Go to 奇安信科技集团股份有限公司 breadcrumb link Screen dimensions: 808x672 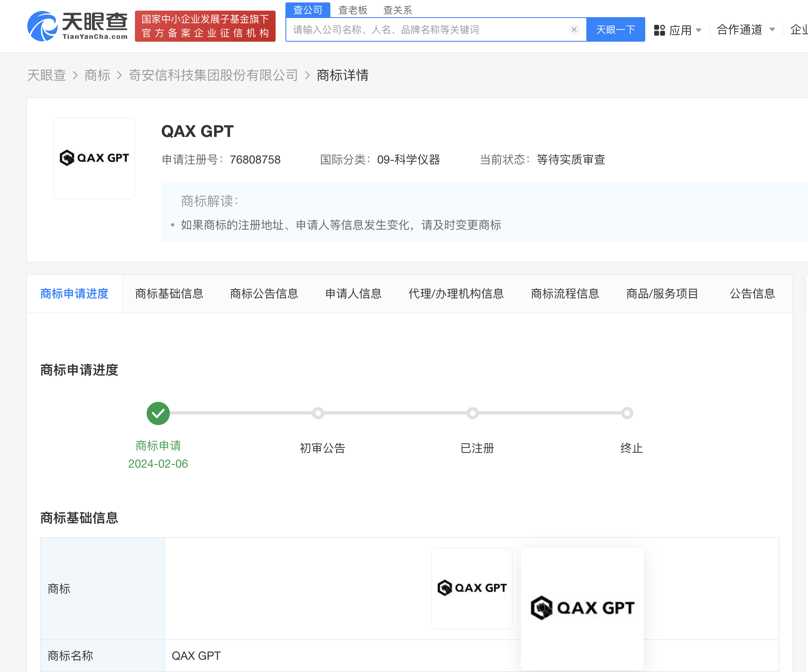point(213,75)
